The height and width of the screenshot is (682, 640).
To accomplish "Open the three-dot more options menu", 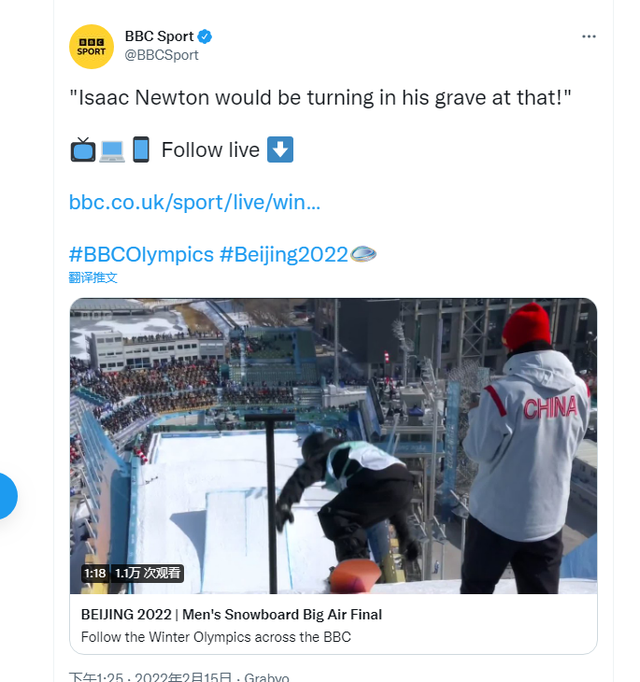I will (589, 37).
